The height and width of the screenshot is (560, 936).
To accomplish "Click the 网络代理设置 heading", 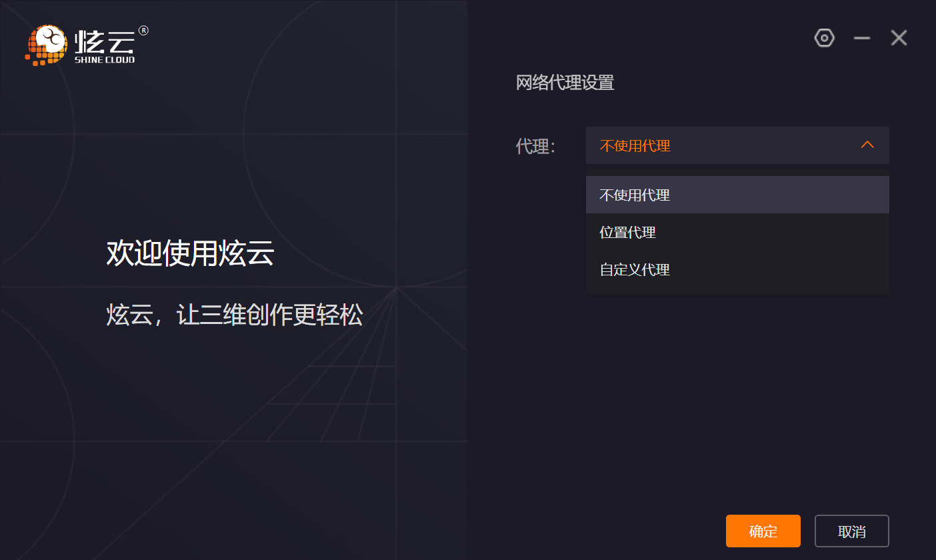I will [x=565, y=83].
